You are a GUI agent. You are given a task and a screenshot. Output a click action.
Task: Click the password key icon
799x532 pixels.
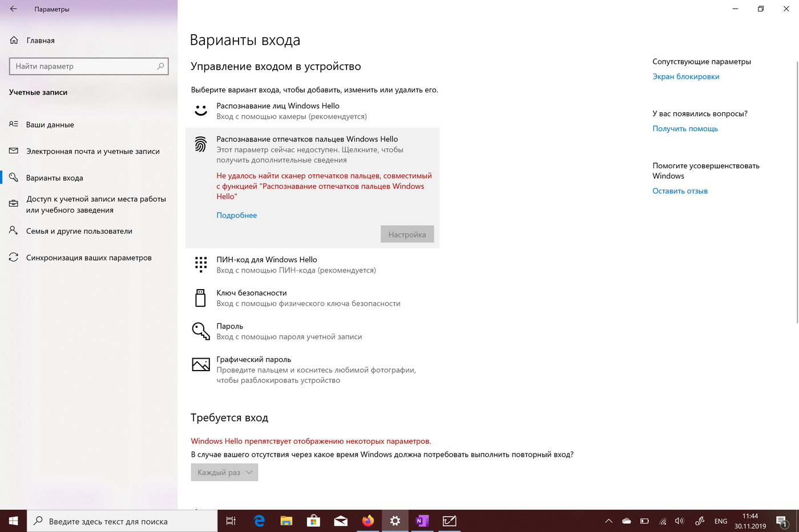point(201,331)
